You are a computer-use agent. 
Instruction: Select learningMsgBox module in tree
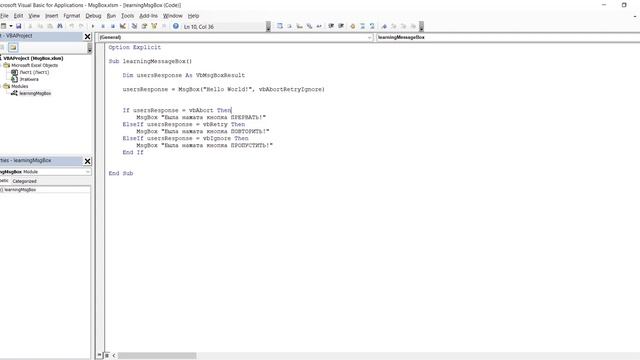[35, 93]
